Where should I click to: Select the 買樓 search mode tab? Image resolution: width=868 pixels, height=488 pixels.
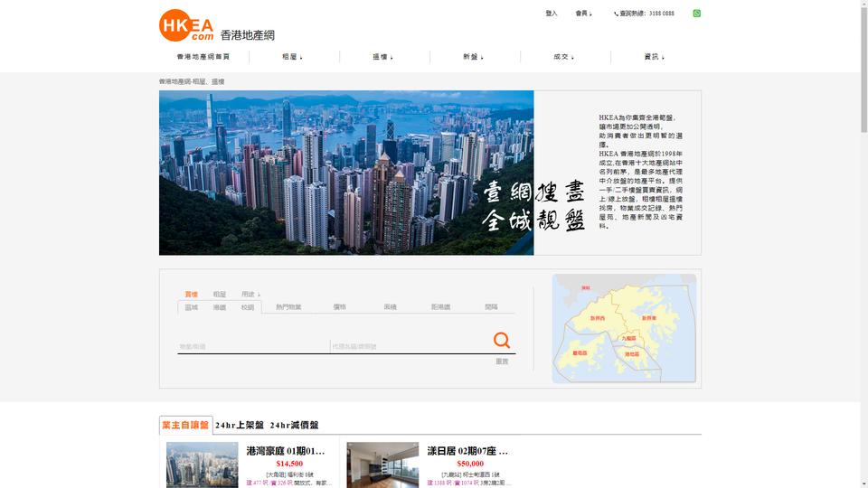point(191,295)
